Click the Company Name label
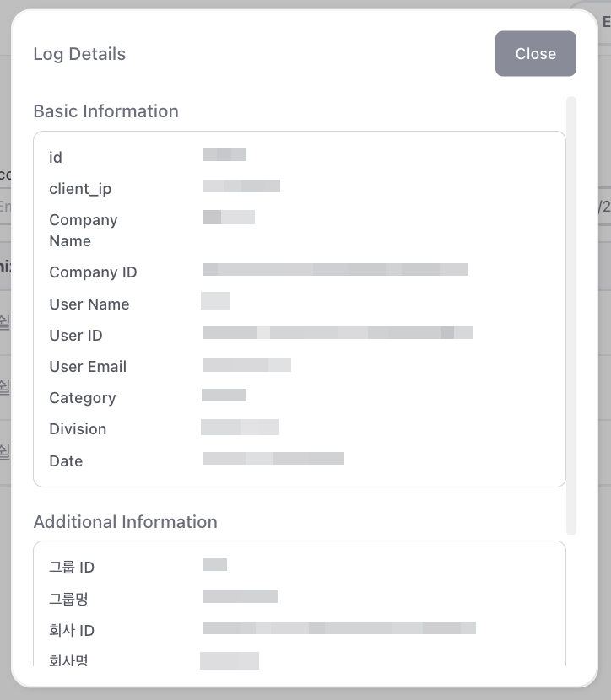 pos(83,230)
